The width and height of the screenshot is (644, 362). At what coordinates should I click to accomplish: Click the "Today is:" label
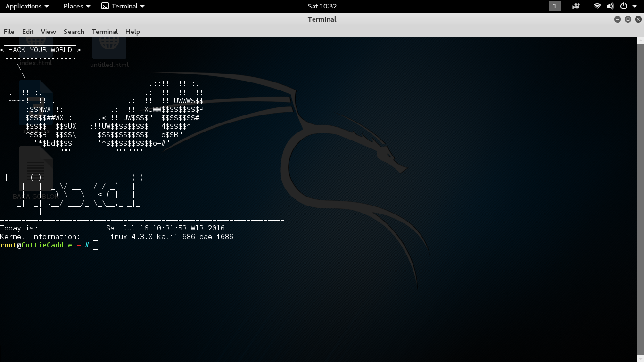point(19,228)
